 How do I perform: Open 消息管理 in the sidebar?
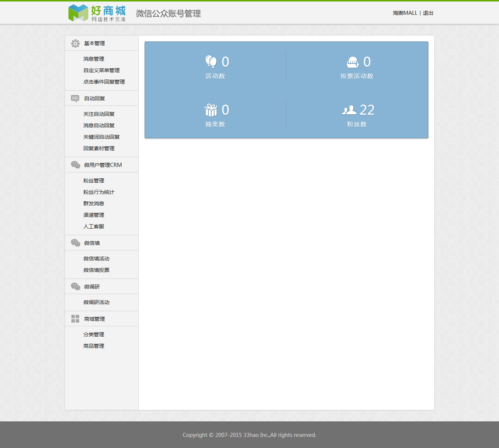[94, 59]
